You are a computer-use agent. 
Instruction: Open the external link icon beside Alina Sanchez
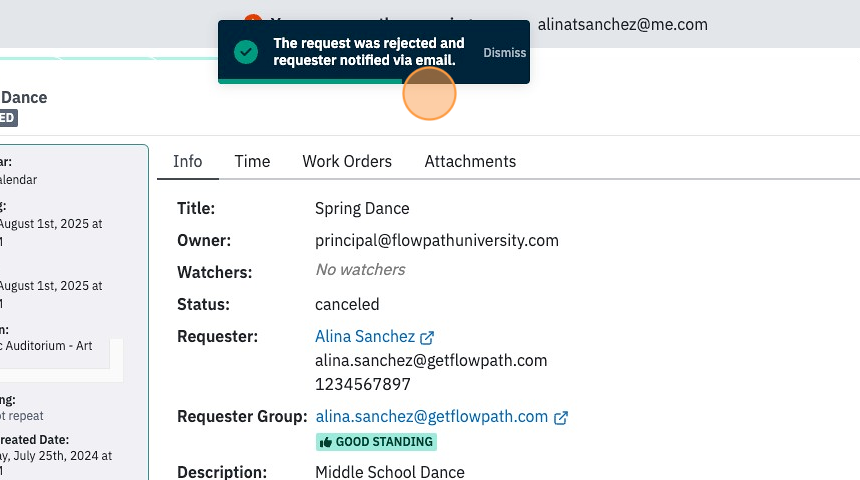[427, 337]
